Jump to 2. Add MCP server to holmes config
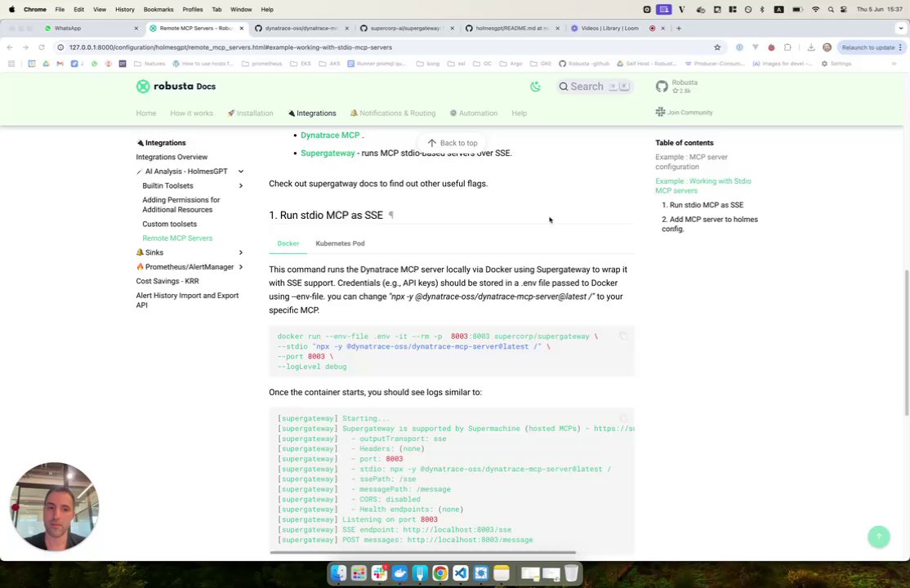The width and height of the screenshot is (910, 588). pos(710,224)
